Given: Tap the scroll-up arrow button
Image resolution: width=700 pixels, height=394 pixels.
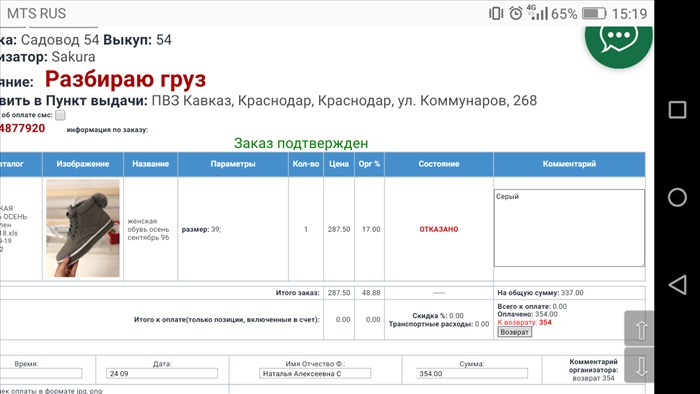Looking at the screenshot, I should [639, 329].
